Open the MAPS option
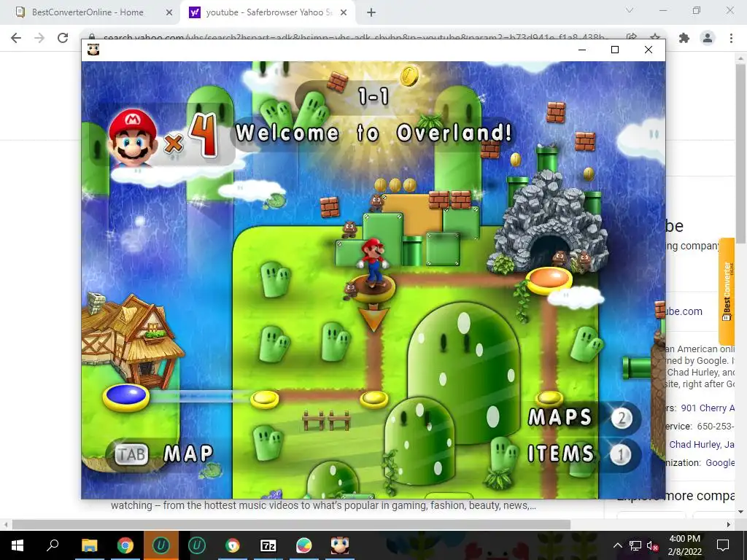747x560 pixels. 560,417
